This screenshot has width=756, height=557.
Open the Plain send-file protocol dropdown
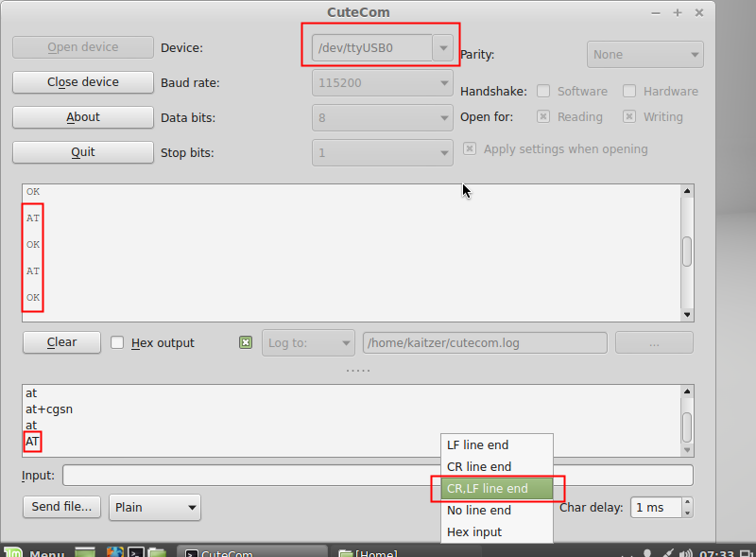155,508
